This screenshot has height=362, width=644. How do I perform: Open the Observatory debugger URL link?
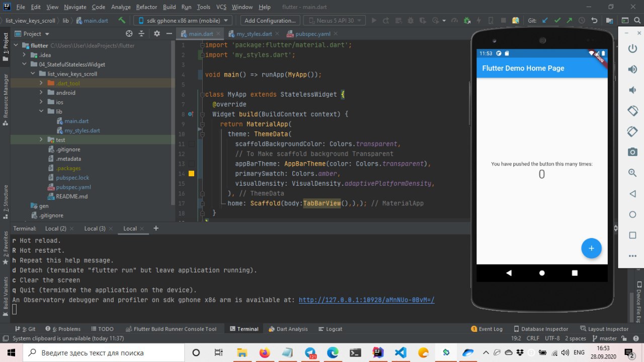point(366,300)
